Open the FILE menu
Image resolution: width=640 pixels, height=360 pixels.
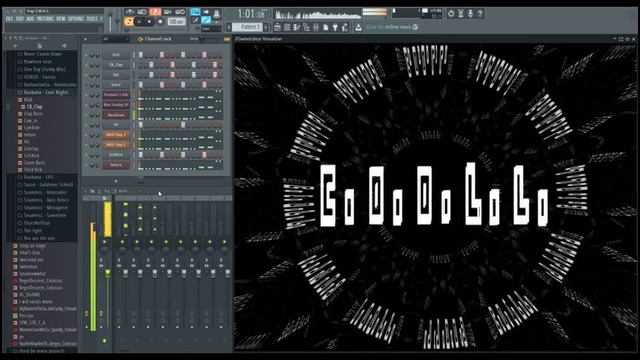[x=9, y=19]
